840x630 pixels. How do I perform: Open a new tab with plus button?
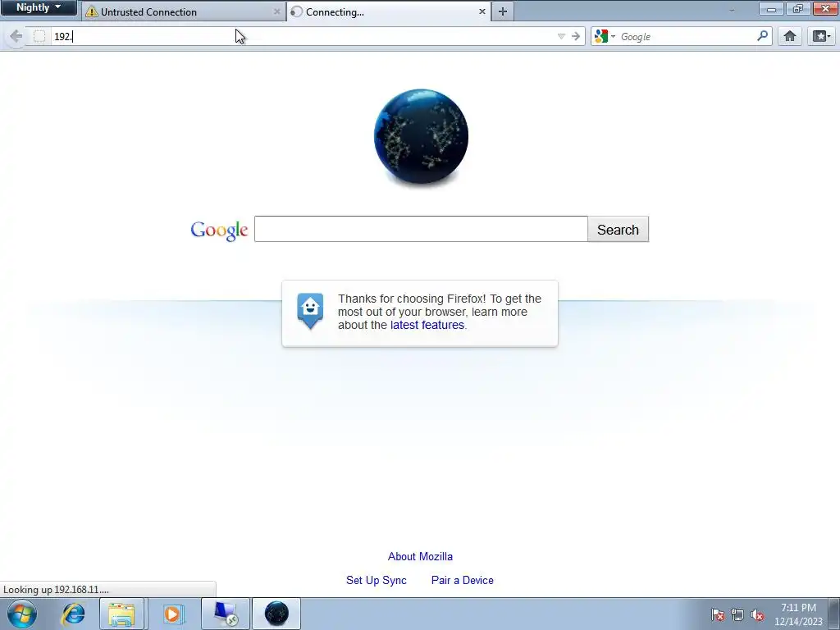503,11
